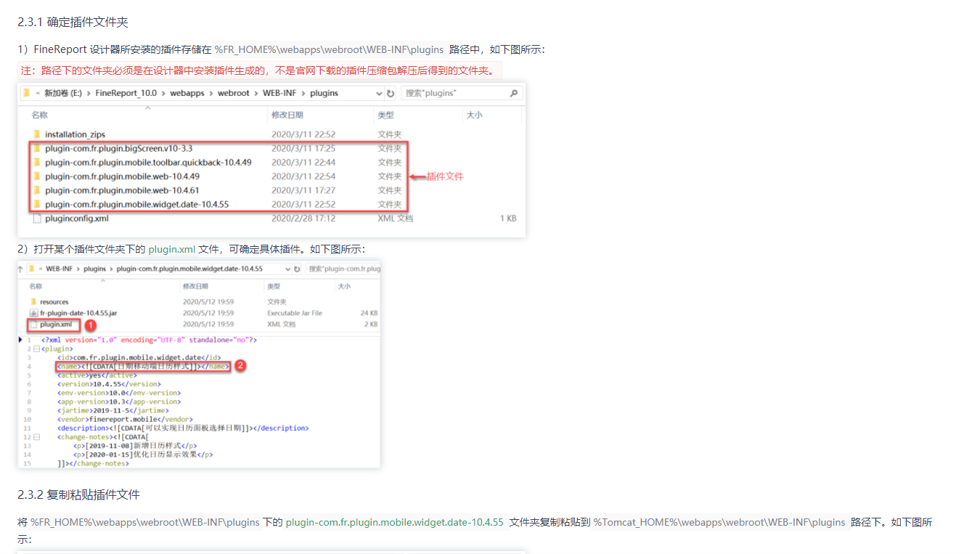The height and width of the screenshot is (554, 980).
Task: Expand chevron after webapps breadcrumb
Action: click(211, 93)
